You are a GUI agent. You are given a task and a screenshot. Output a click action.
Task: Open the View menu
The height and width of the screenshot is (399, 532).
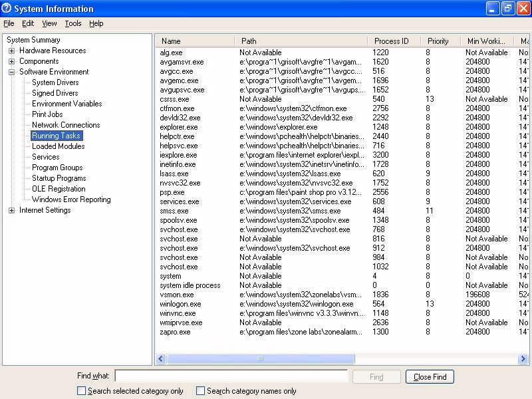click(49, 23)
